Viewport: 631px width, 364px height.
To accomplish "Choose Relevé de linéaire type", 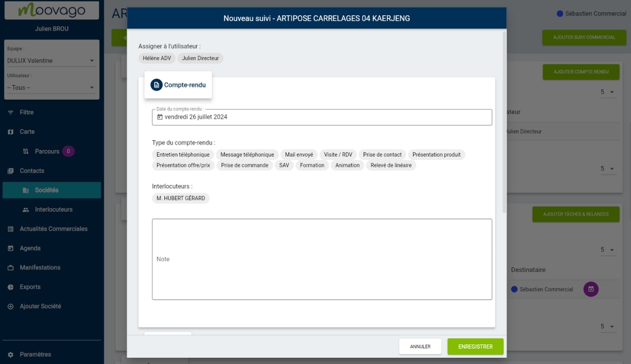I will pyautogui.click(x=391, y=165).
